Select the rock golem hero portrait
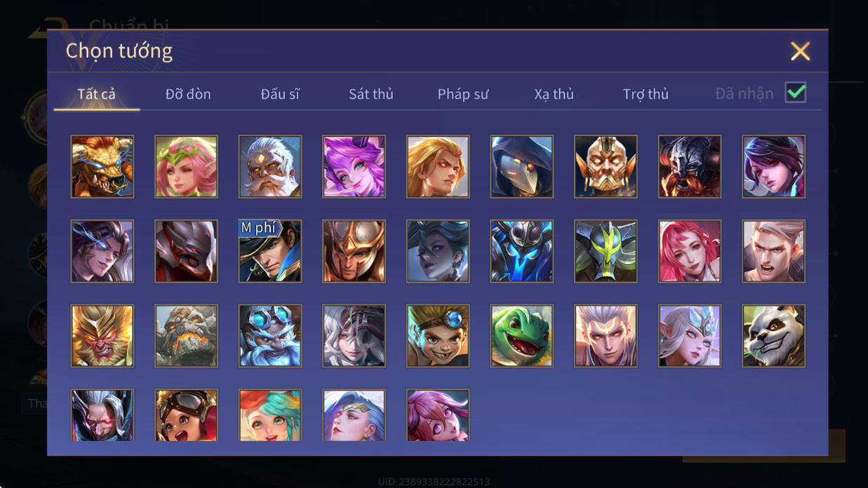The image size is (868, 488). pos(186,336)
